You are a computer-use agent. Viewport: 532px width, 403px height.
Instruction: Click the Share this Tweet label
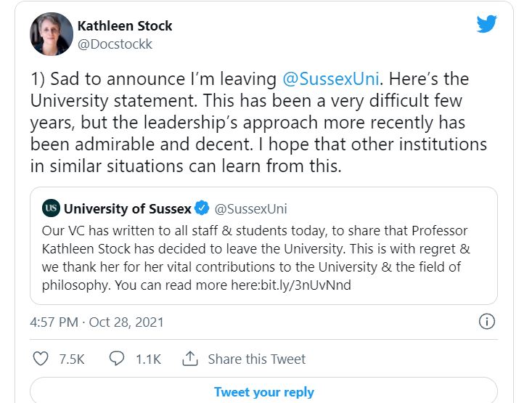pos(256,359)
